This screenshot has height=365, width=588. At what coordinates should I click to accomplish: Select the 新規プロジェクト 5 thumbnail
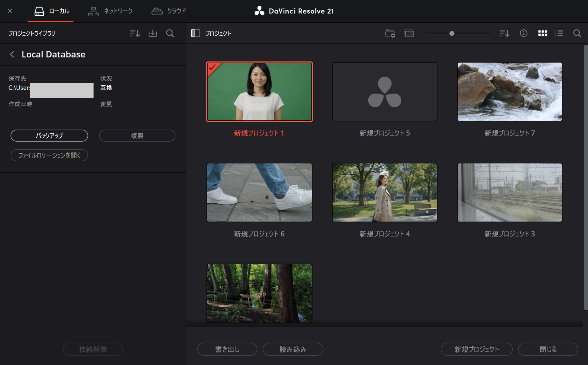point(384,92)
